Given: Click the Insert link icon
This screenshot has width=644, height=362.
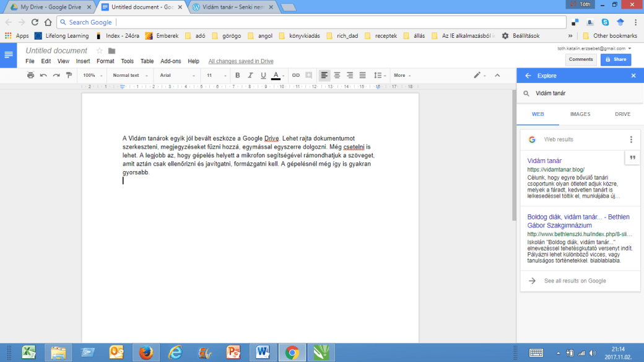Looking at the screenshot, I should tap(295, 76).
